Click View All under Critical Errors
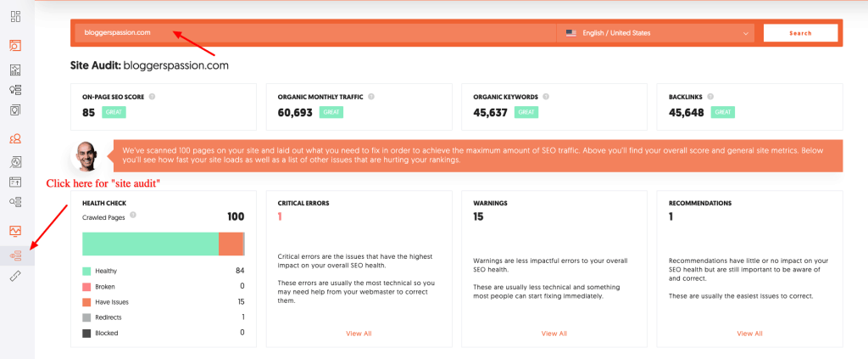Screen dimensions: 868x359 (x=359, y=334)
